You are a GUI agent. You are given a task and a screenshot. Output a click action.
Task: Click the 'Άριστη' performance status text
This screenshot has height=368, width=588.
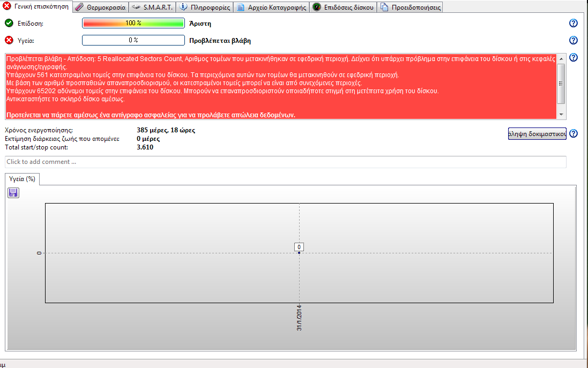[200, 23]
